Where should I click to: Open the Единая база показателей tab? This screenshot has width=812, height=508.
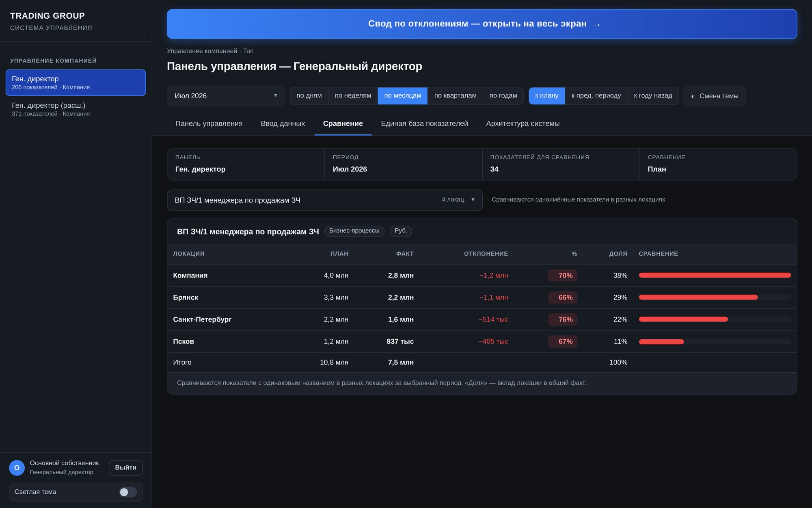(424, 124)
